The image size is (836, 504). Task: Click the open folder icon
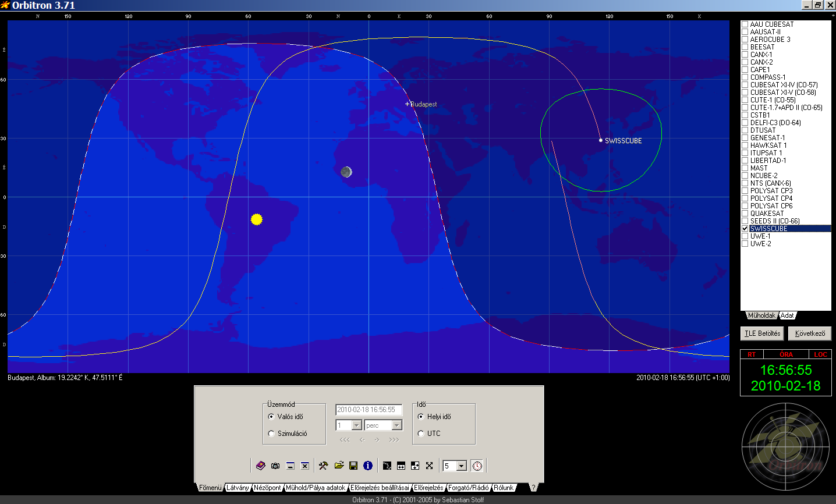tap(339, 466)
